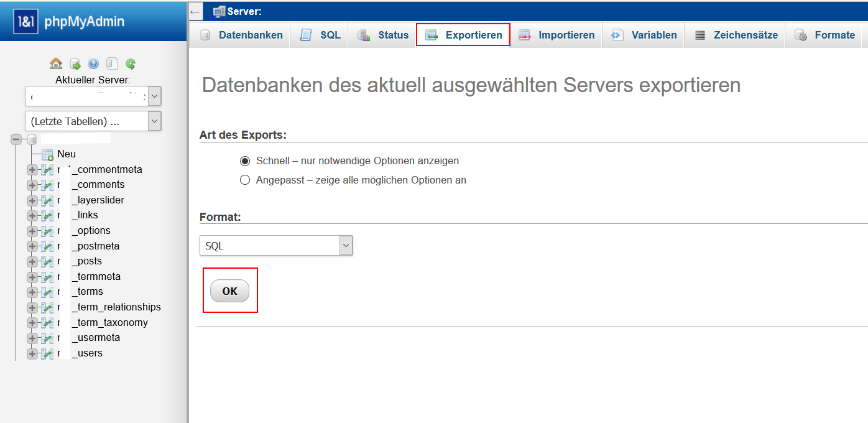Click the server icon in the title bar
Viewport: 868px width, 423px height.
(x=218, y=11)
